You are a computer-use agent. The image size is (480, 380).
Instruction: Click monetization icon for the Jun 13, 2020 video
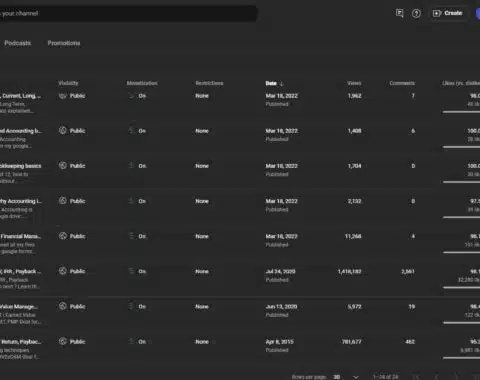(x=131, y=306)
